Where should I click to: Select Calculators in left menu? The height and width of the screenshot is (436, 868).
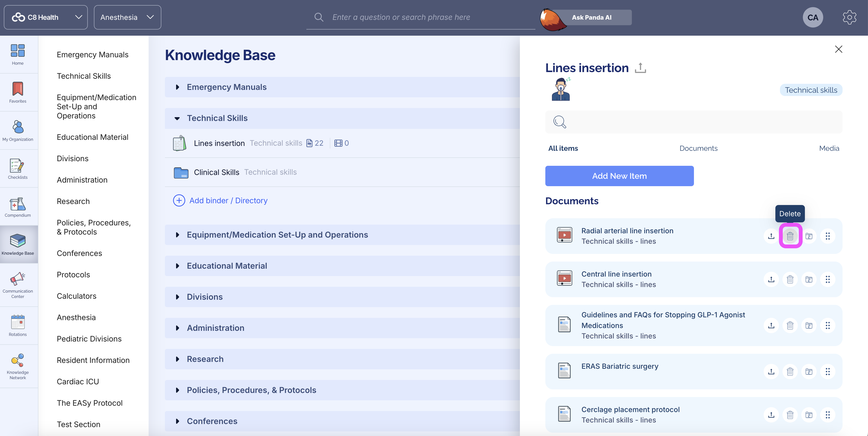[77, 296]
